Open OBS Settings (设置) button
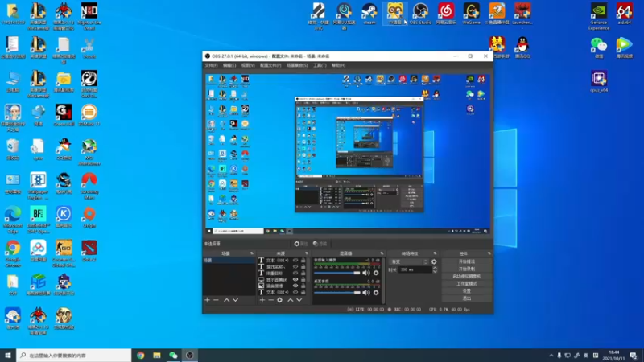 click(467, 291)
